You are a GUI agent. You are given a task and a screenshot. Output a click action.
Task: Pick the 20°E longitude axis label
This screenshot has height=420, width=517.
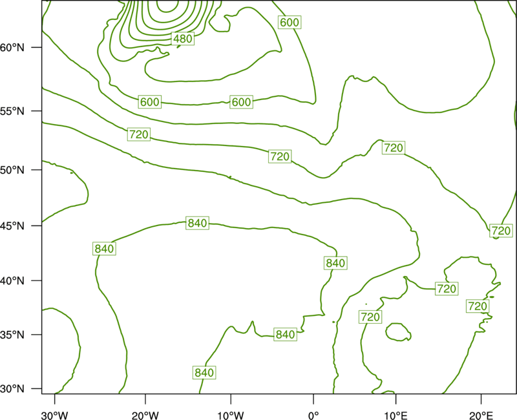click(x=481, y=415)
